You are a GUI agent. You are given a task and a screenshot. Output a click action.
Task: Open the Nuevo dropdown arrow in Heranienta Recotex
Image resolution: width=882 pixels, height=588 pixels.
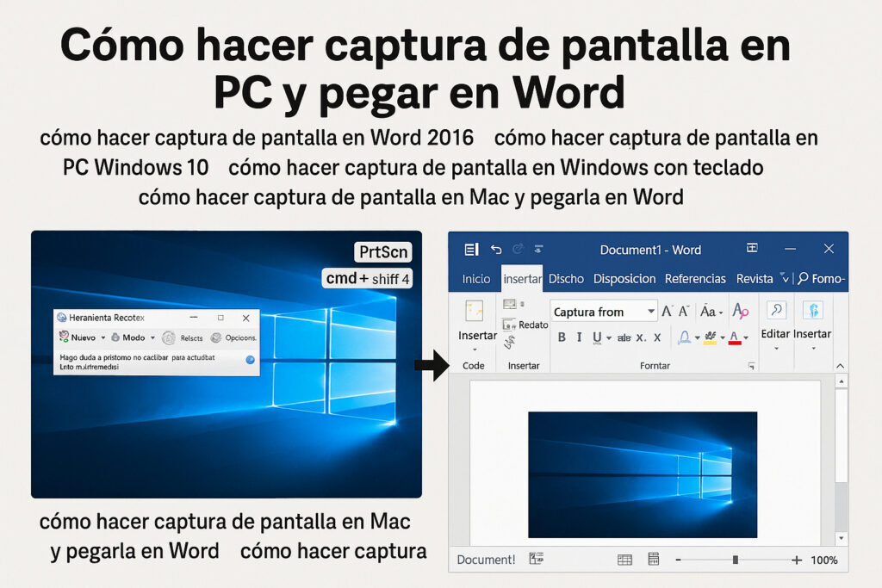click(103, 337)
